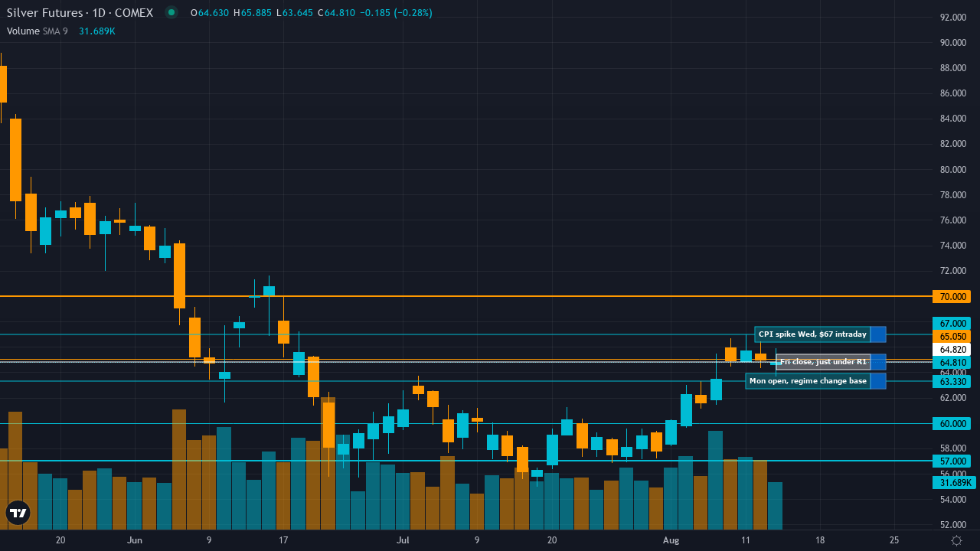Click the 'Aug' date label on time axis
The image size is (980, 551).
click(671, 540)
